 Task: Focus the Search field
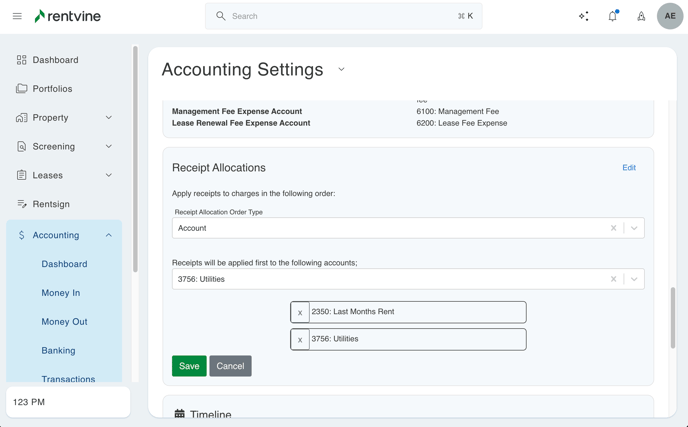click(340, 16)
